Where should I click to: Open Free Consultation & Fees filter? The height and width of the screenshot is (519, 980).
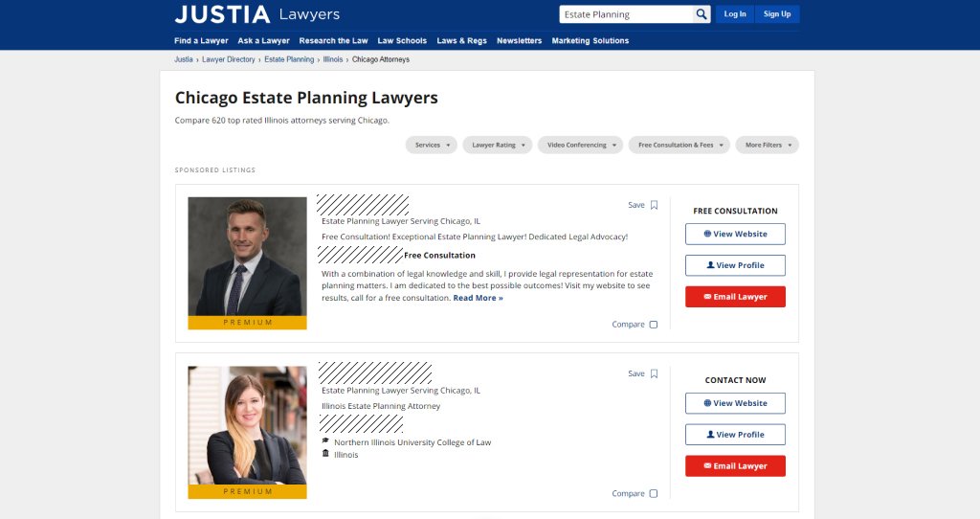point(679,145)
